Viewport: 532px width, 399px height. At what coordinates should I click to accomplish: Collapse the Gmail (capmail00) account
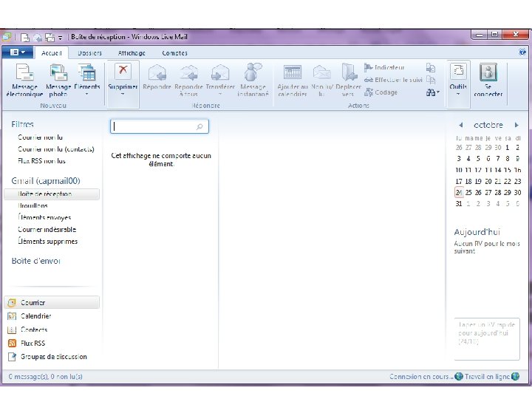point(46,181)
